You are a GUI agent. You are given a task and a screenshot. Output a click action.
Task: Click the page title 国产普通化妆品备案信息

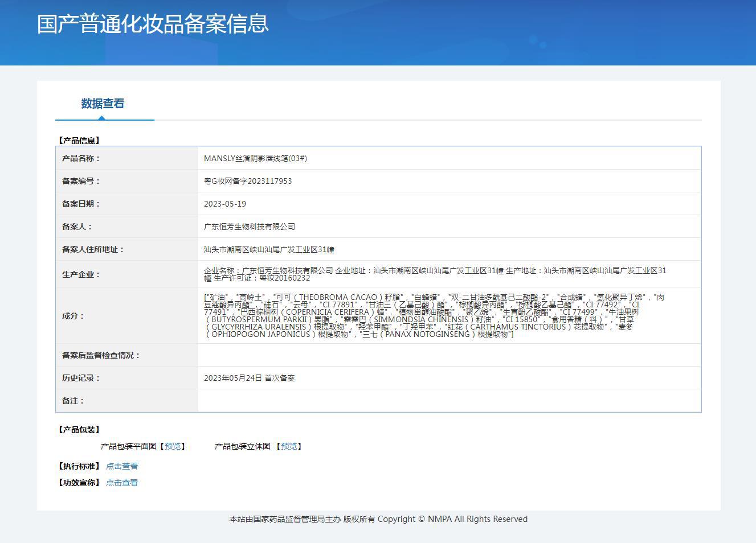click(x=153, y=24)
